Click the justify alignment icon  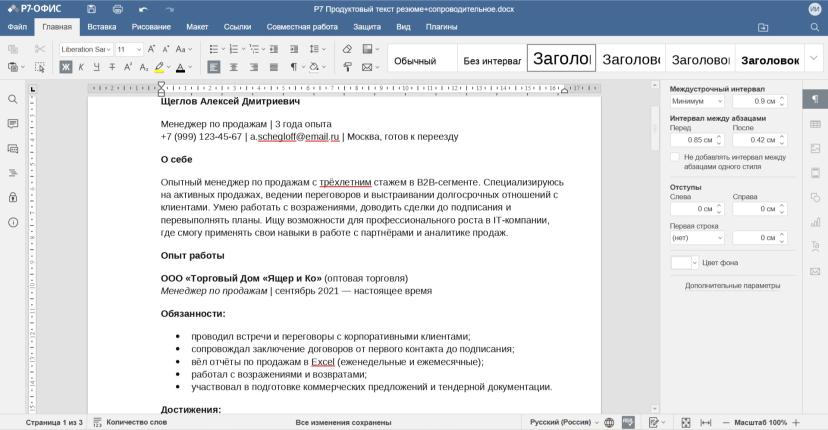pos(274,67)
